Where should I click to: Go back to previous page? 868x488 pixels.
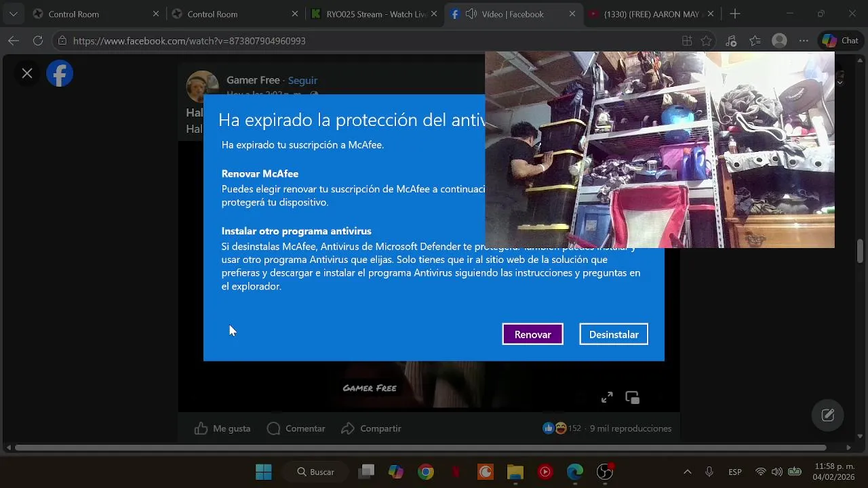14,41
